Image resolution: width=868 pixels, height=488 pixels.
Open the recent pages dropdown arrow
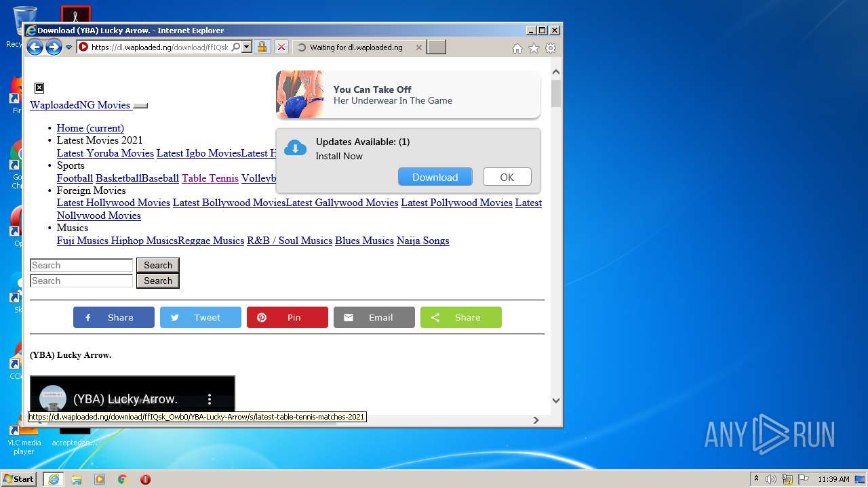(x=68, y=47)
